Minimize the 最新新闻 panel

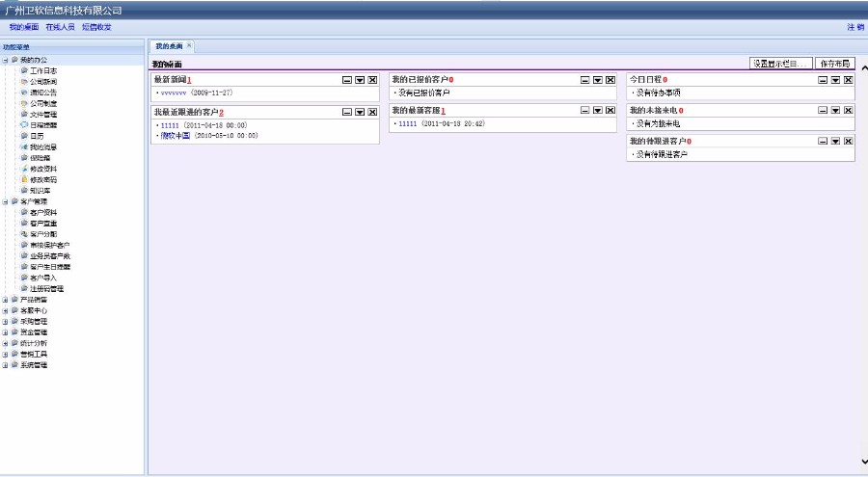(x=347, y=80)
